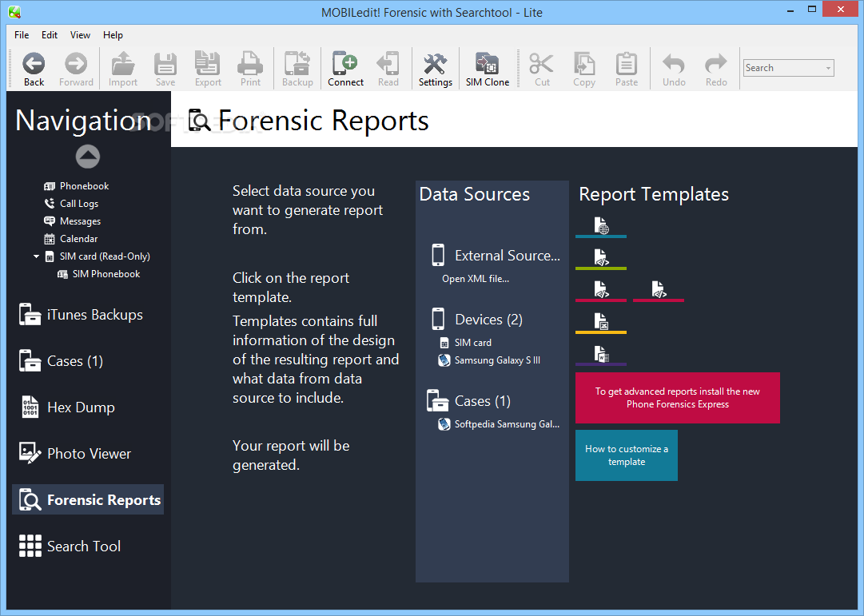864x616 pixels.
Task: Choose SIM card under Devices
Action: coord(466,343)
